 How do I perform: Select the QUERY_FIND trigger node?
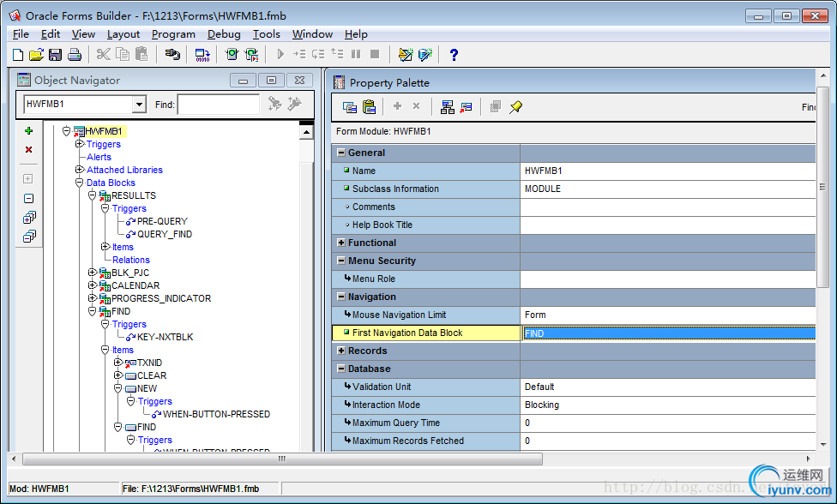pos(165,234)
